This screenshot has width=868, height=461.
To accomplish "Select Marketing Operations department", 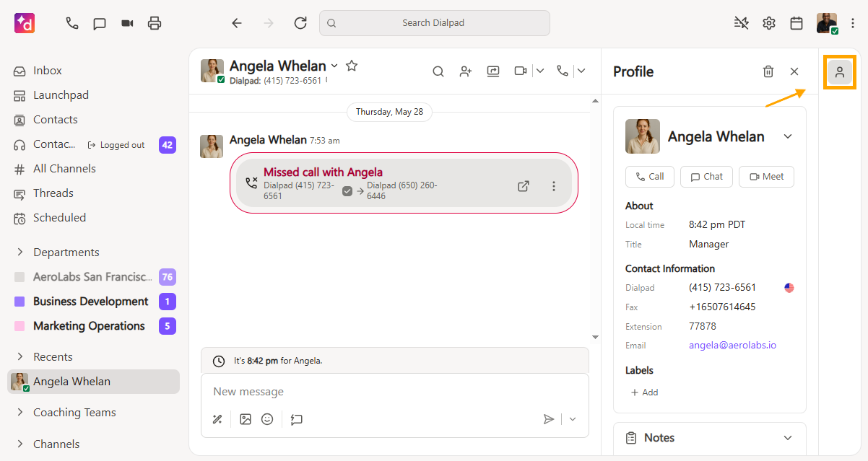I will click(93, 326).
